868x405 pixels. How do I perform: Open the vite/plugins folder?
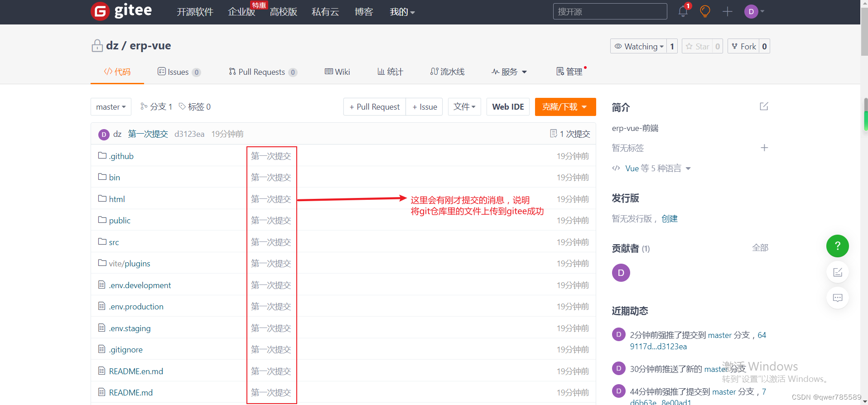[130, 264]
